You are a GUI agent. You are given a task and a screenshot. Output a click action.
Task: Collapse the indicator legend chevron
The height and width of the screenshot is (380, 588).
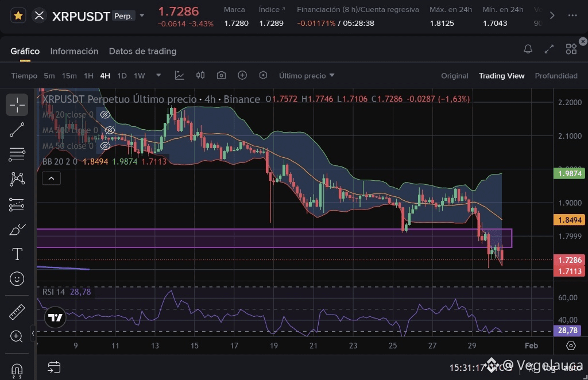[51, 179]
